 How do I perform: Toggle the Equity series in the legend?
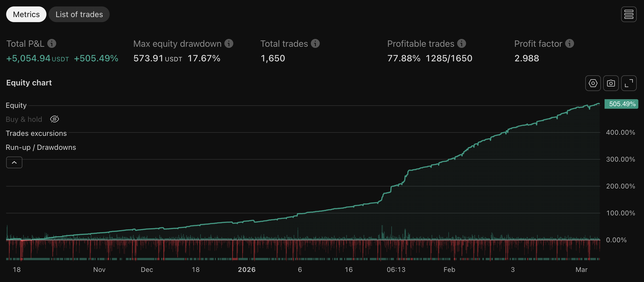click(16, 105)
